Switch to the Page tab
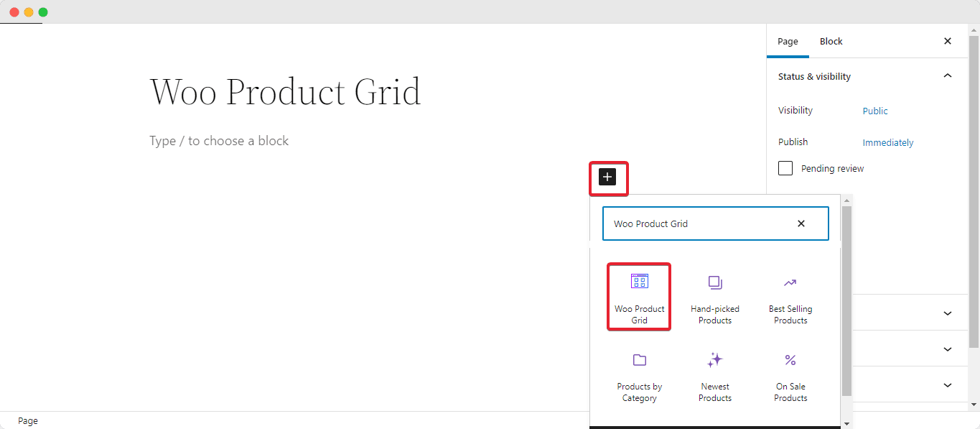The image size is (980, 429). 788,41
